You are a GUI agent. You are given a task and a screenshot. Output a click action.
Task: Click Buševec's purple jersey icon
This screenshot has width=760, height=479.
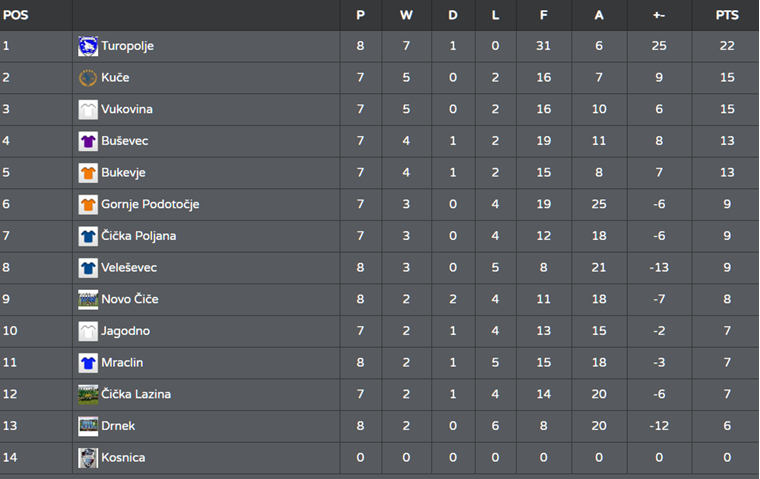88,141
